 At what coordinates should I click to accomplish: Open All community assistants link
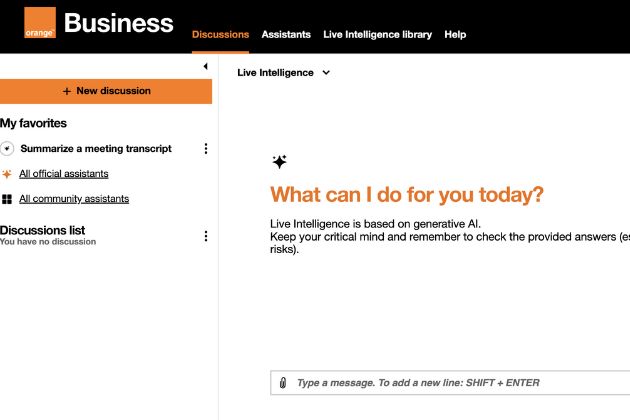tap(74, 199)
